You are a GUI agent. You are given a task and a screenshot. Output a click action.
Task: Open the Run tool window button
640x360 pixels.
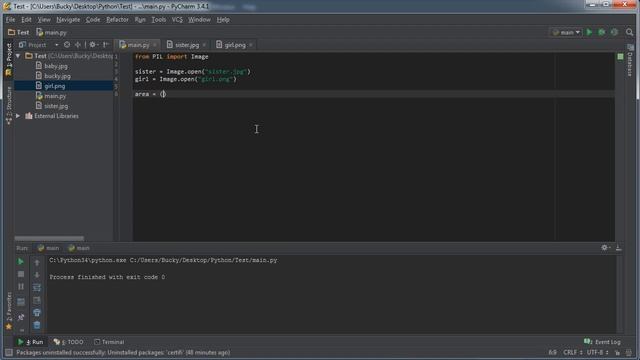(x=31, y=342)
